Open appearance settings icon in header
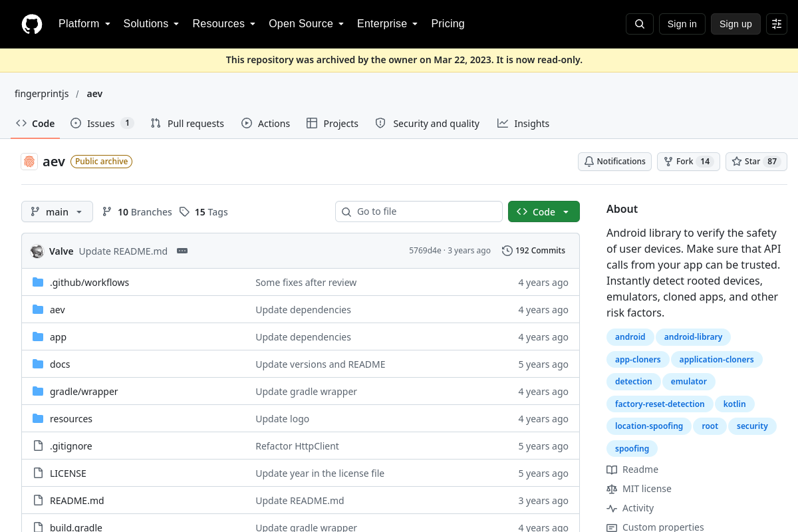 pyautogui.click(x=777, y=24)
